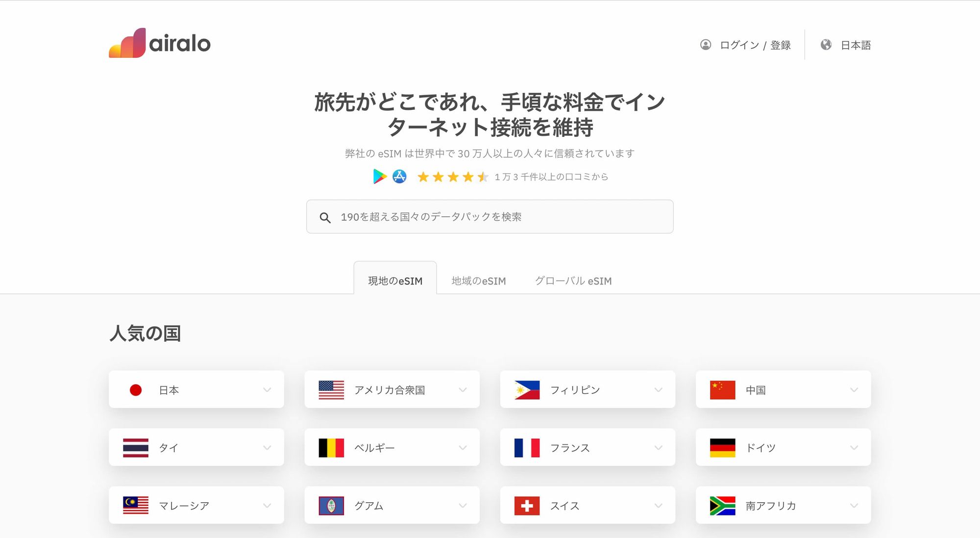Click the グアム country name
This screenshot has height=538, width=980.
tap(369, 506)
